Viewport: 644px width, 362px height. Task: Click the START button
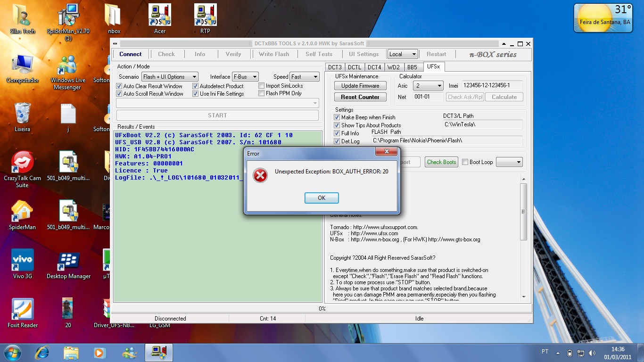[217, 115]
